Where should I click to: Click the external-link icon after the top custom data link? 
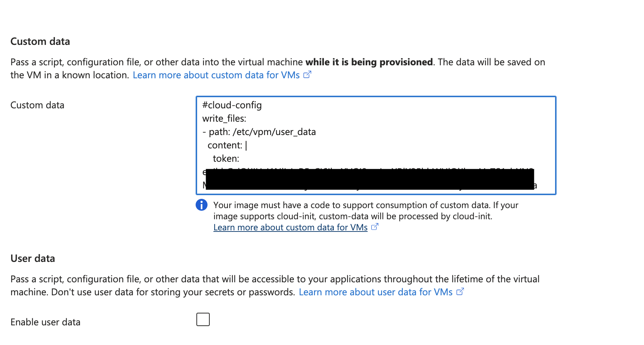pos(307,75)
